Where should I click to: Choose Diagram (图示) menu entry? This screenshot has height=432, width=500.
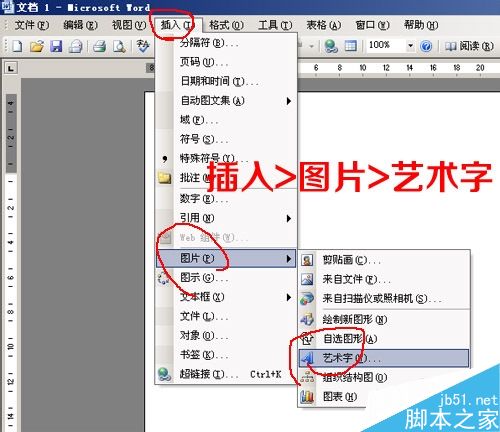[x=226, y=277]
